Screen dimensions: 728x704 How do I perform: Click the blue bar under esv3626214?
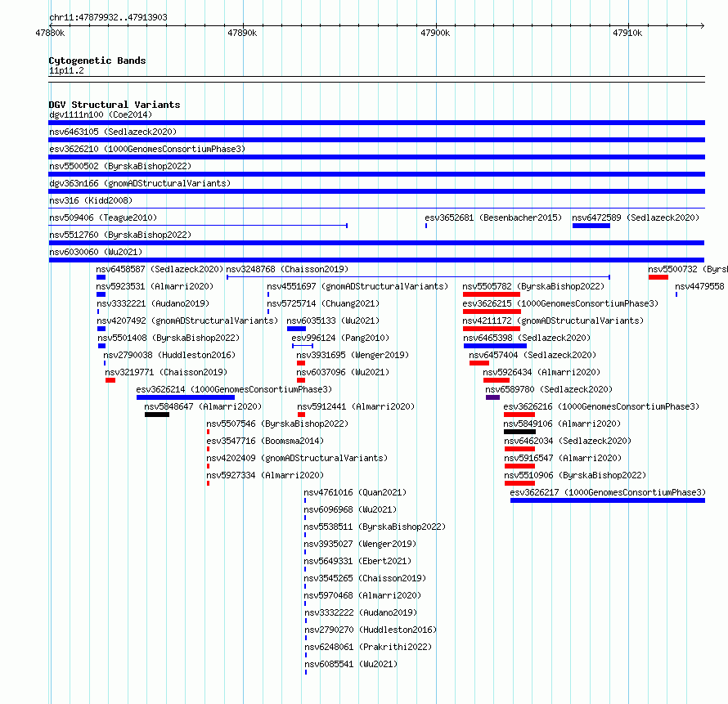pyautogui.click(x=185, y=397)
